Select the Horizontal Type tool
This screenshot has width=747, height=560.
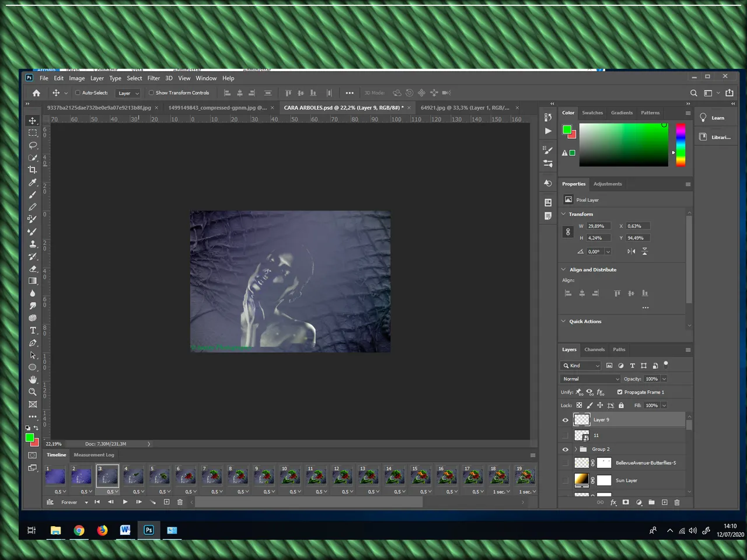tap(33, 330)
